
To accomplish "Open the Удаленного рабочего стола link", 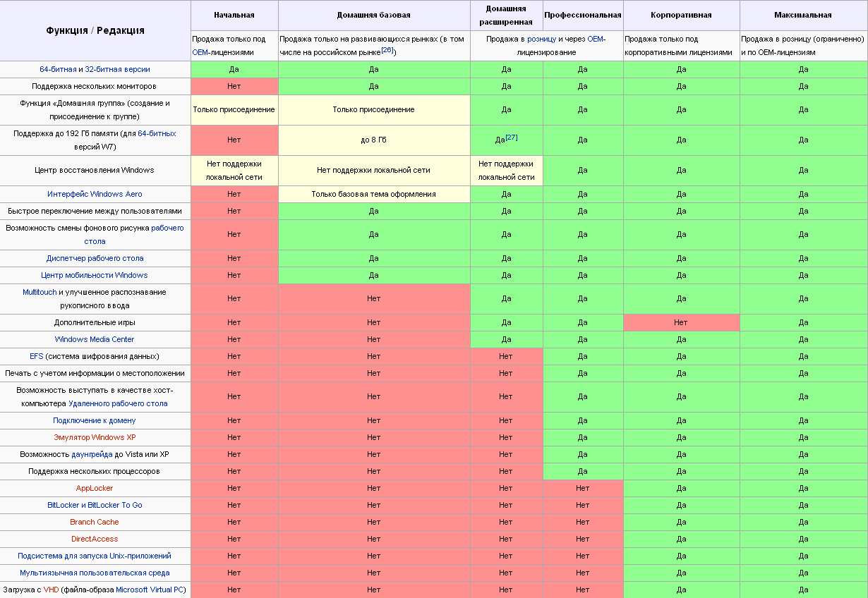I will click(118, 403).
